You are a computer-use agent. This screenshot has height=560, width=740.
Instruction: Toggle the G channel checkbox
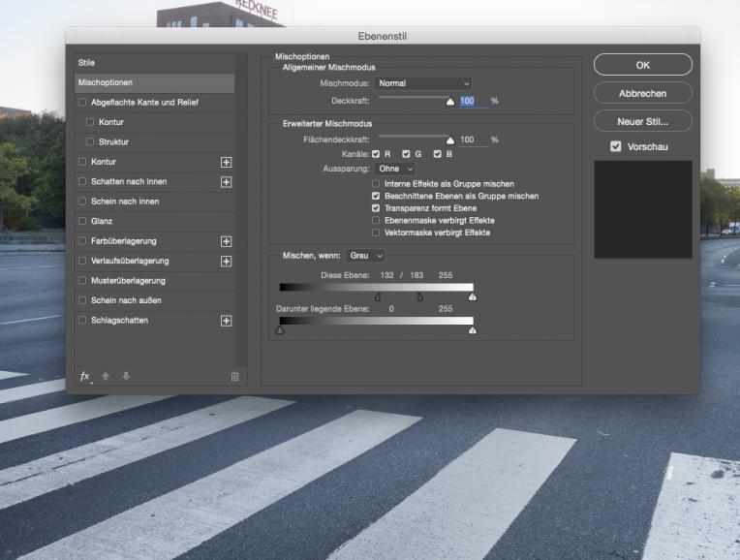point(406,154)
